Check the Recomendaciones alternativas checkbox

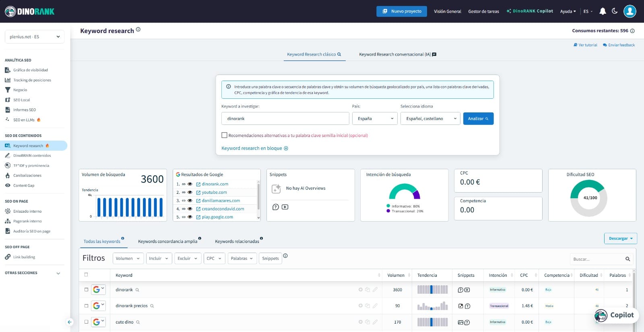224,135
